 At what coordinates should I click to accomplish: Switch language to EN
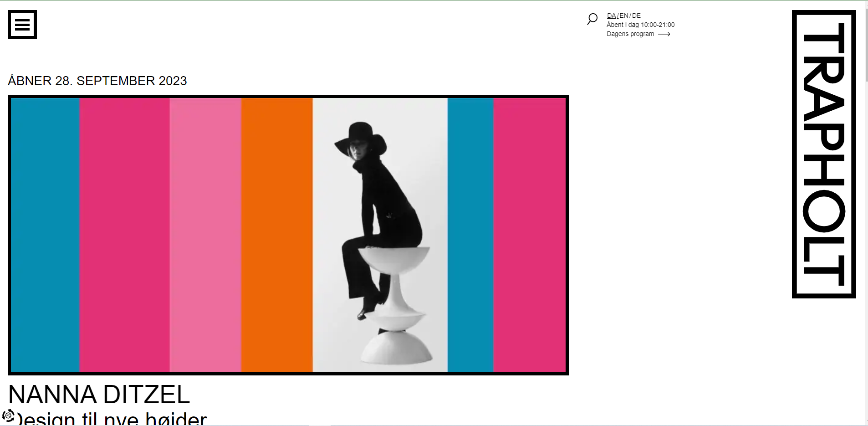[x=624, y=15]
